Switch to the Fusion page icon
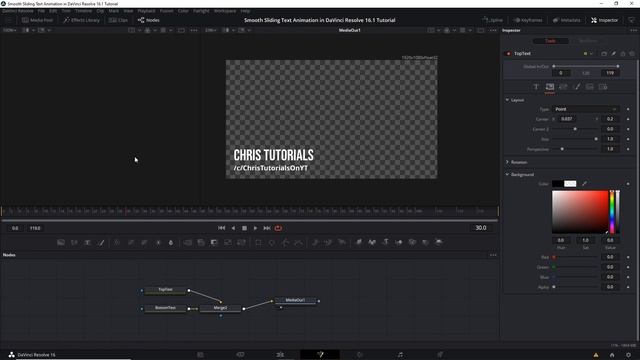The height and width of the screenshot is (360, 640). [320, 355]
